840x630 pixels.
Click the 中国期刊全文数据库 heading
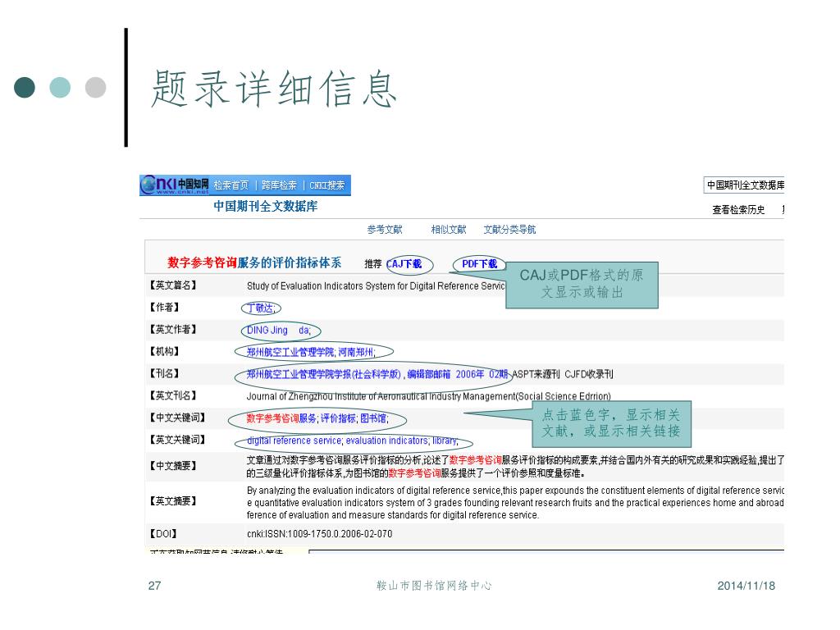[x=265, y=206]
